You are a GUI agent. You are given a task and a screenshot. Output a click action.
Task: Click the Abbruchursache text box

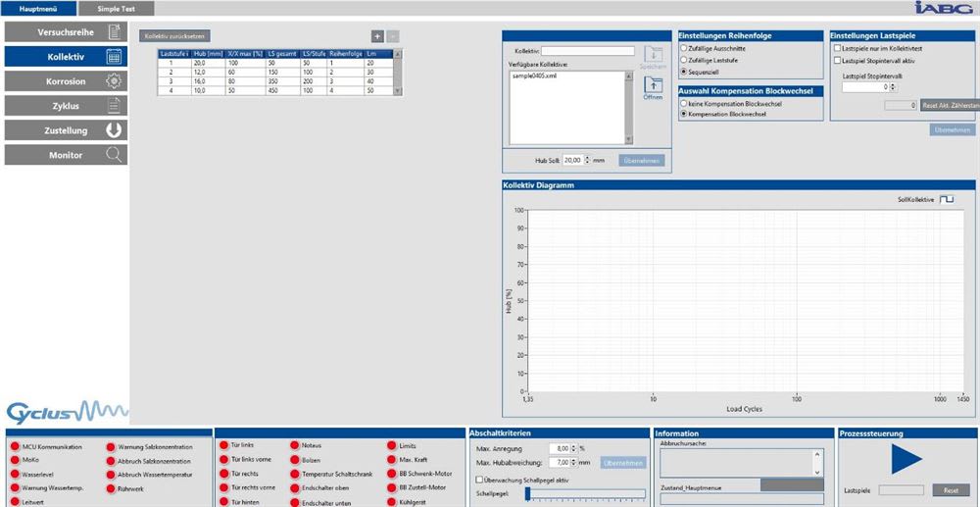pos(737,463)
